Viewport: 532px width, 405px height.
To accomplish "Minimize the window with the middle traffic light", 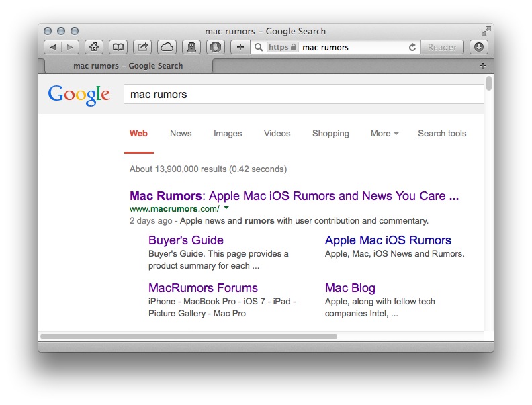I will coord(61,31).
